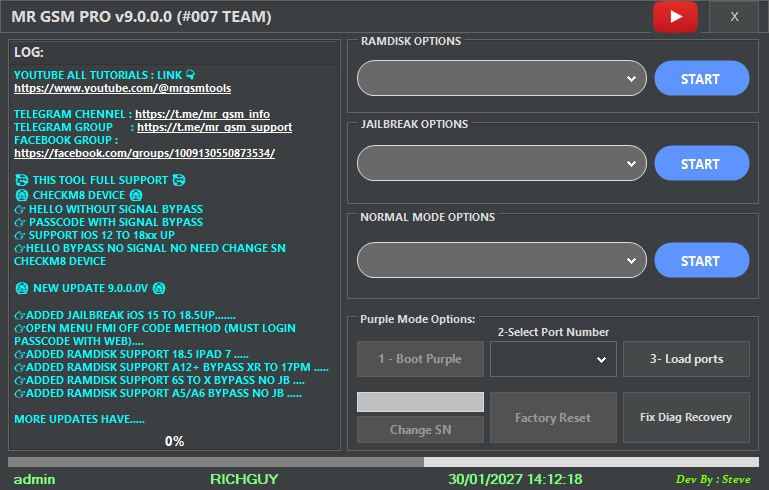Image resolution: width=769 pixels, height=490 pixels.
Task: Click 'ADDED RAMDISK SUPPORT A12+ BYPASS XR TO 17PM'
Action: point(172,367)
